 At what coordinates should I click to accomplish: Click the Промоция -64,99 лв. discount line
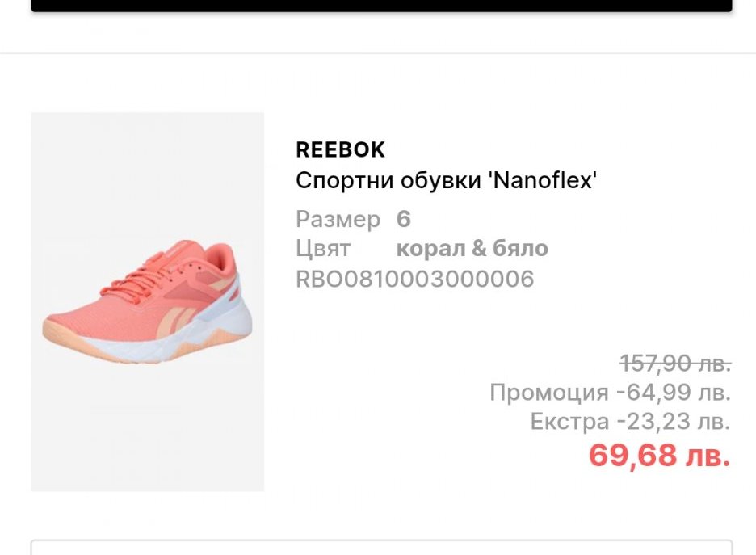[x=610, y=393]
